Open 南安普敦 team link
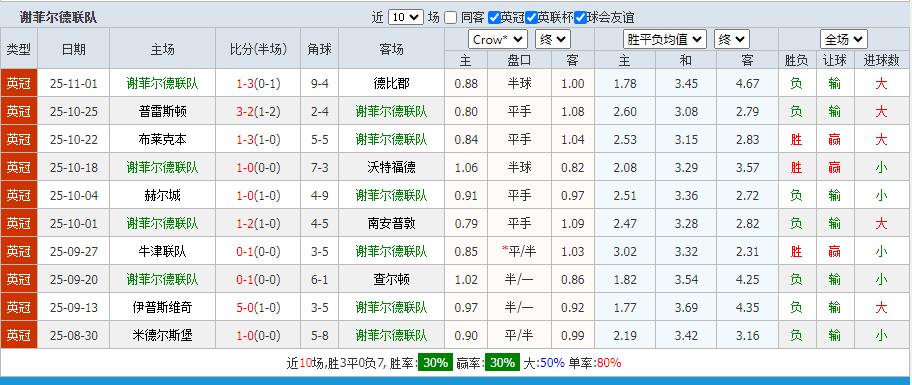Viewport: 912px width, 385px height. (391, 223)
